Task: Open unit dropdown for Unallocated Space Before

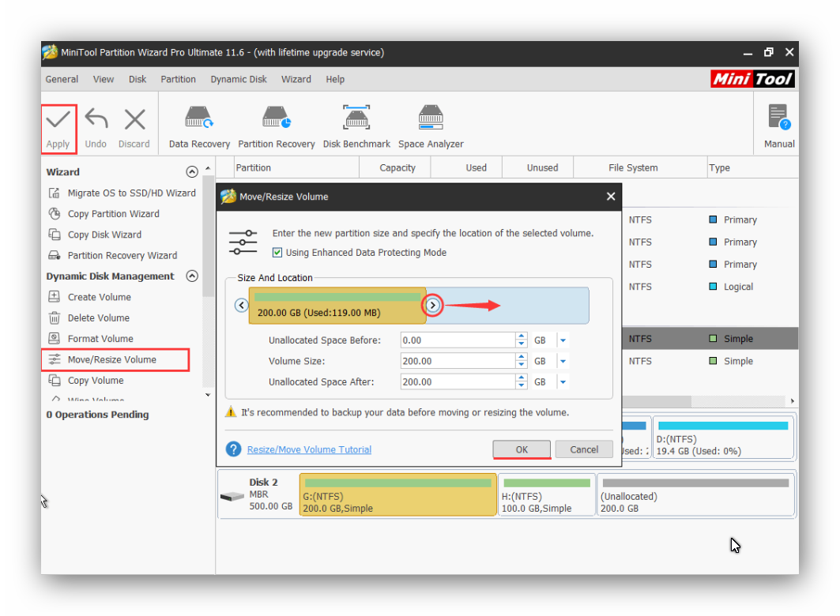Action: pos(563,340)
